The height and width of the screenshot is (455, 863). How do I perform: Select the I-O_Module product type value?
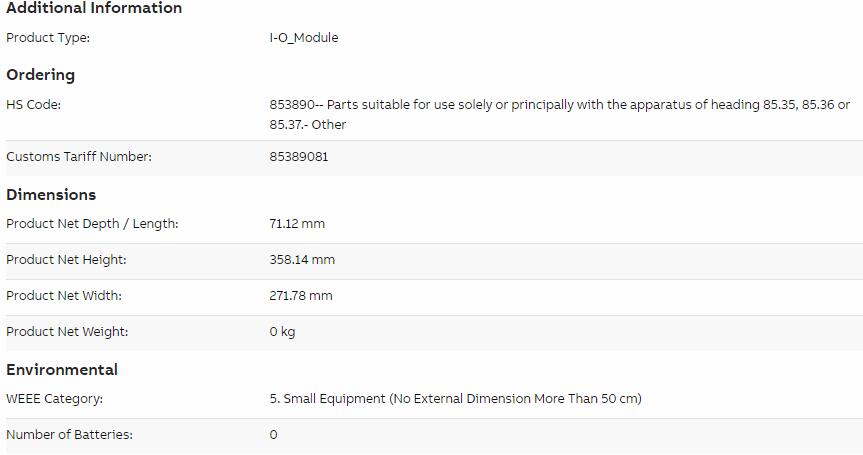tap(304, 38)
